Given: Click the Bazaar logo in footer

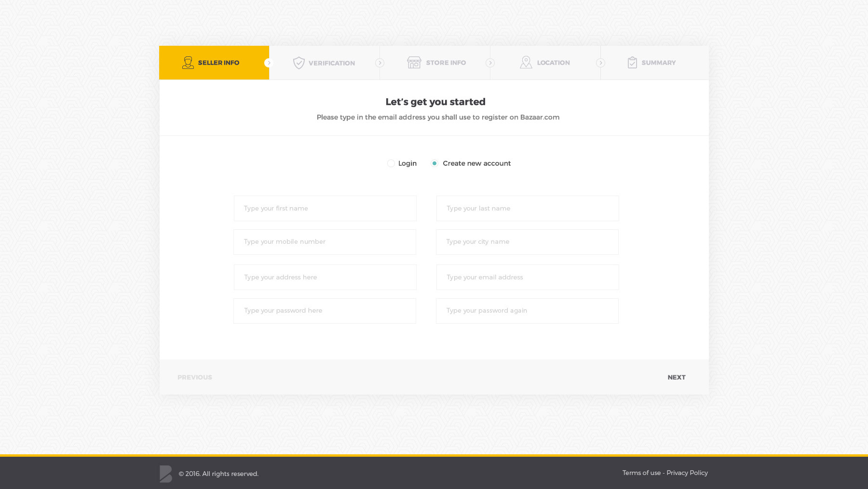Looking at the screenshot, I should tap(166, 474).
